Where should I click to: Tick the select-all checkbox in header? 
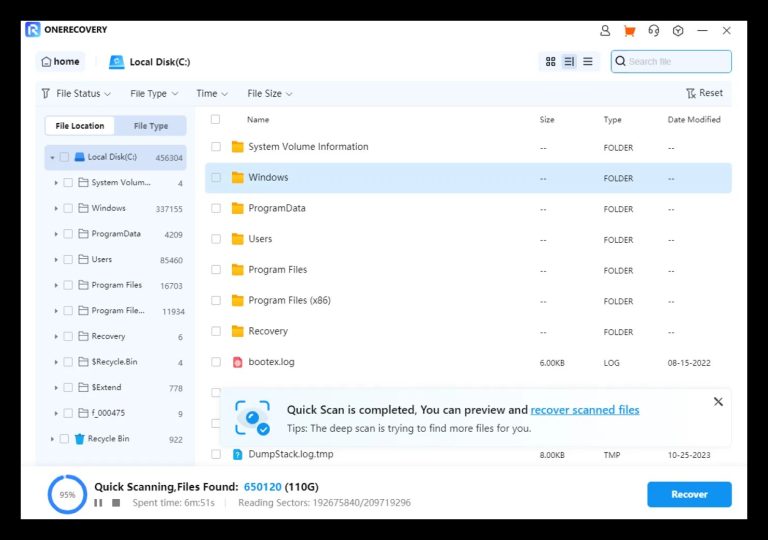point(215,119)
